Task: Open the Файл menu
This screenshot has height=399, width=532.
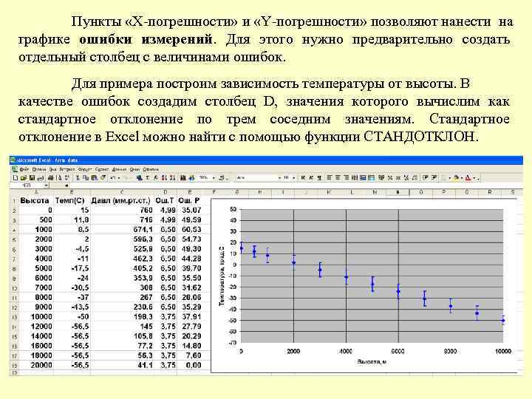Action: click(24, 169)
